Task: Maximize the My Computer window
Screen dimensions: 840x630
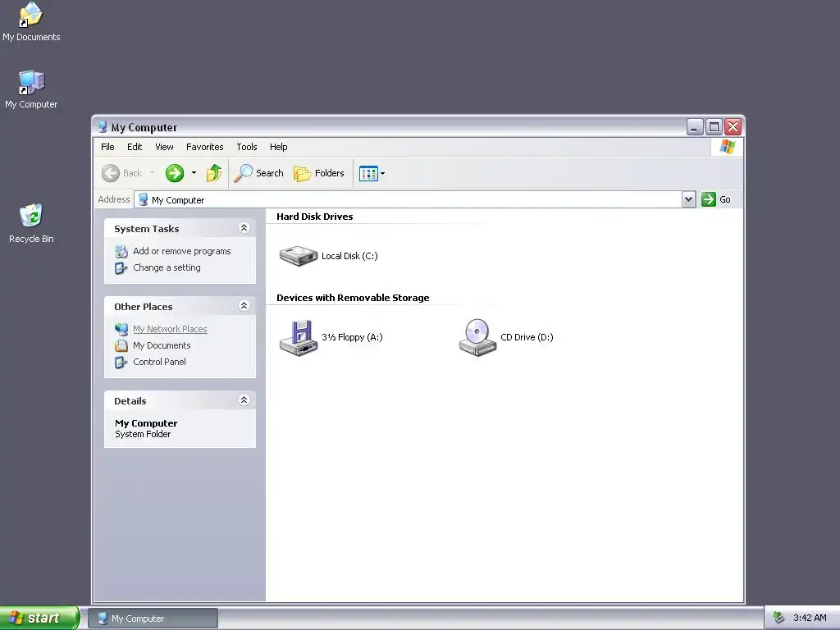Action: coord(714,127)
